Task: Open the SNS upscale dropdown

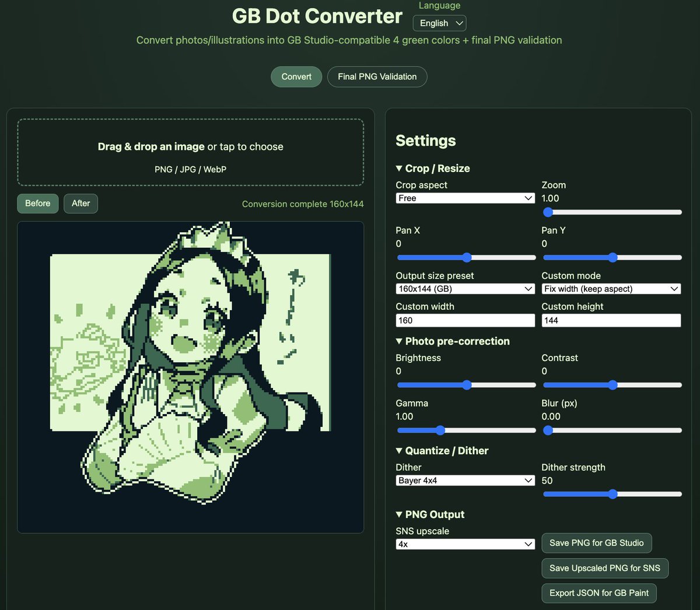Action: pyautogui.click(x=466, y=544)
